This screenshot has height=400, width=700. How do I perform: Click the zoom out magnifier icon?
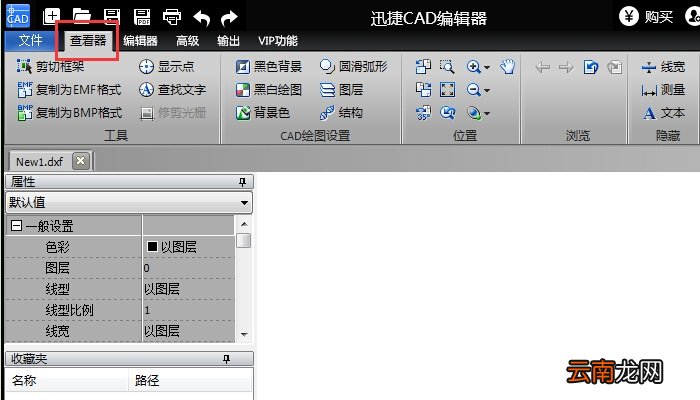[x=473, y=90]
